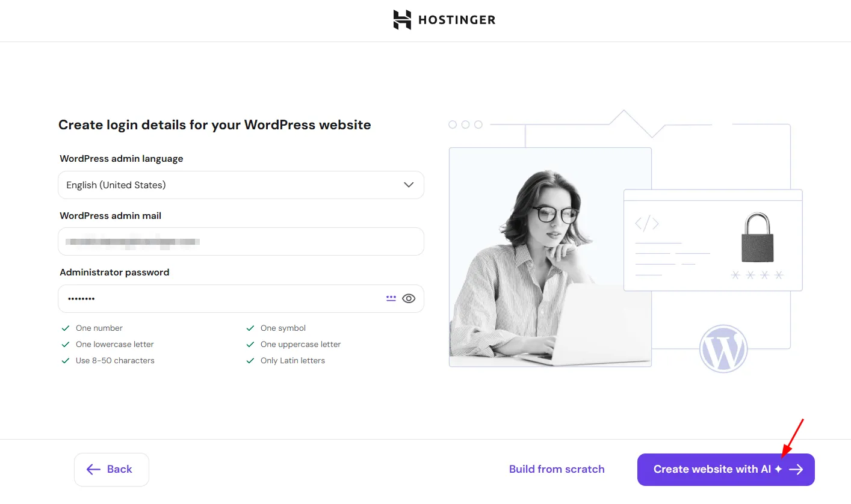Viewport: 851px width, 504px height.
Task: Focus the Administrator password field
Action: pos(241,298)
